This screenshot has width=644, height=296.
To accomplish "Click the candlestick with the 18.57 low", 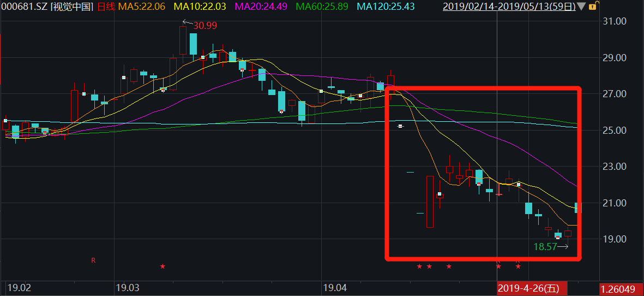I will (x=568, y=235).
